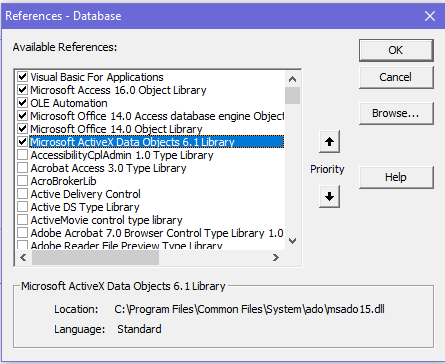Select Microsoft Access 16.0 Object Library text

[x=118, y=90]
